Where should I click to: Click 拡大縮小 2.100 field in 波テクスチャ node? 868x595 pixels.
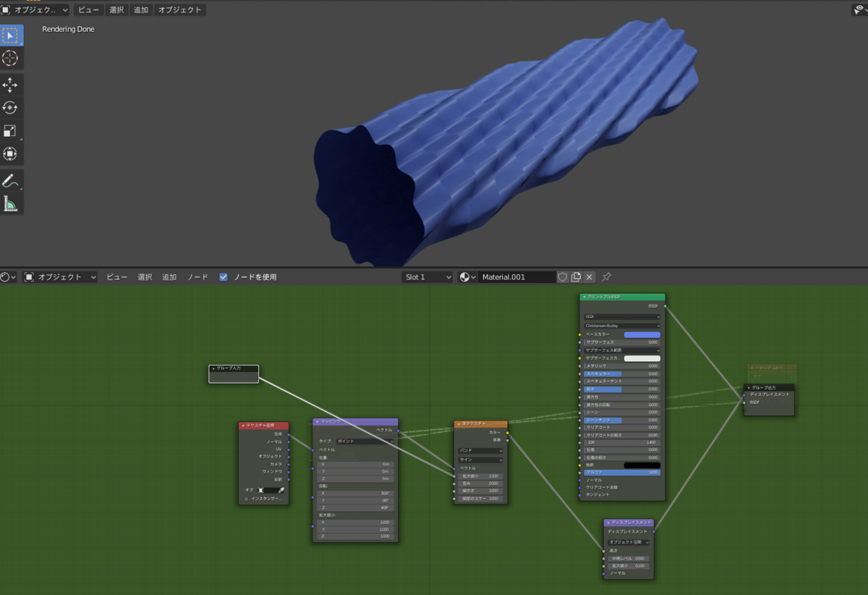(480, 476)
